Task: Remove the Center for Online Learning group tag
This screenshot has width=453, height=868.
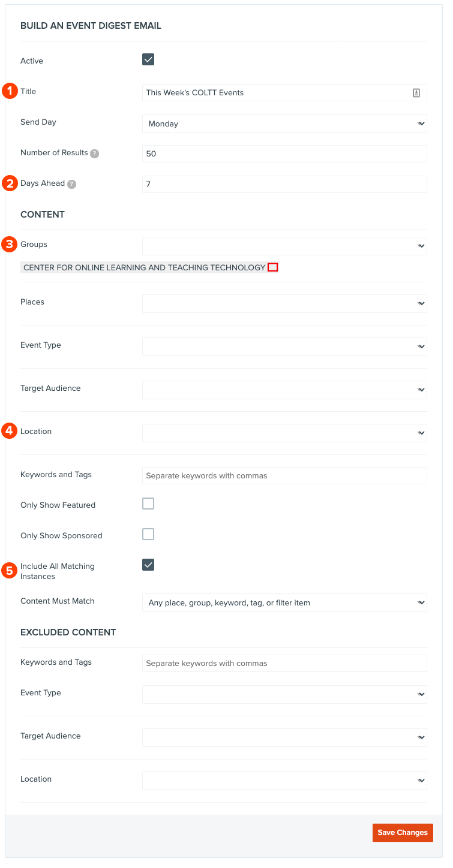Action: pos(272,267)
